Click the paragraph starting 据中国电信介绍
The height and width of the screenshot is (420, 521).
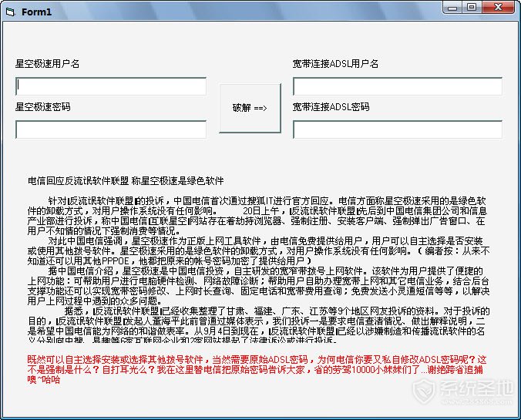tap(258, 286)
